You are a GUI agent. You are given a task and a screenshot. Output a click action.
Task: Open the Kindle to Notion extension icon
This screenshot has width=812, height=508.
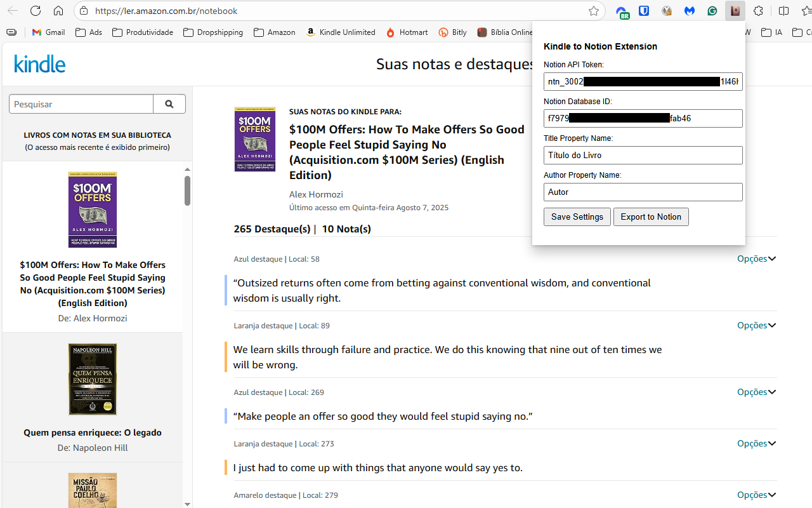735,11
